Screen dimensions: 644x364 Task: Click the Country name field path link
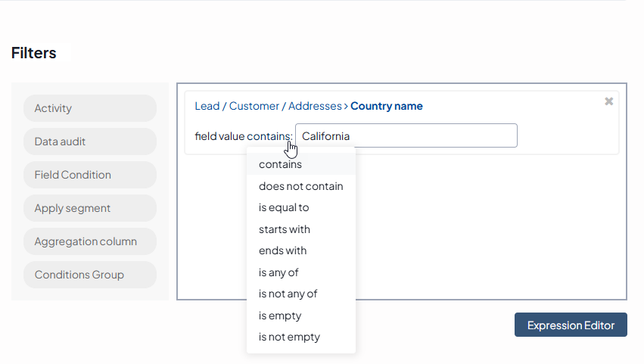386,106
